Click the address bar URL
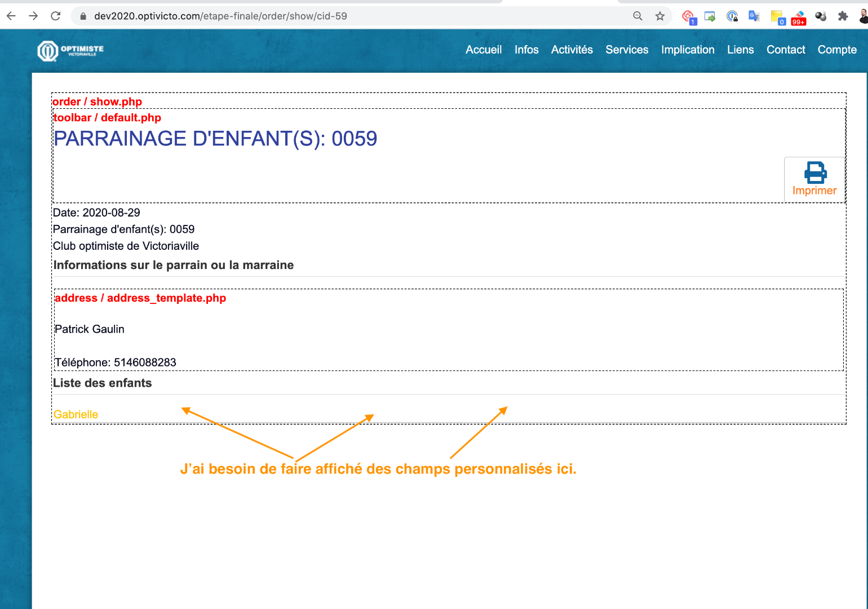This screenshot has height=609, width=868. (220, 16)
